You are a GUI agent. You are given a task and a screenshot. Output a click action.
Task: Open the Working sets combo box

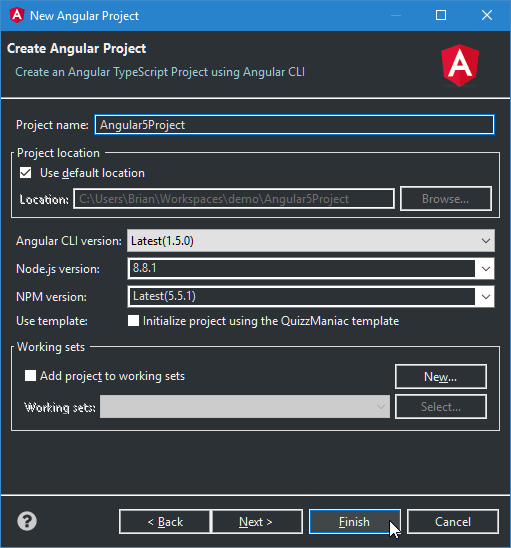coord(245,406)
